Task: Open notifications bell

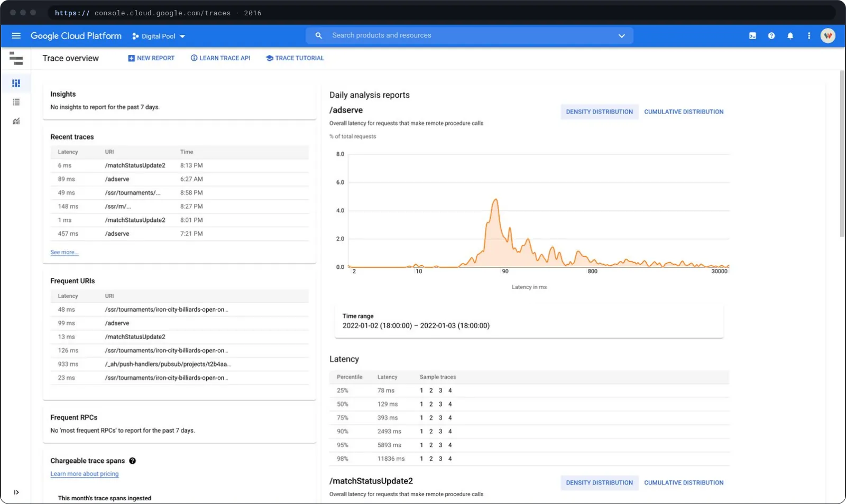Action: [x=790, y=36]
